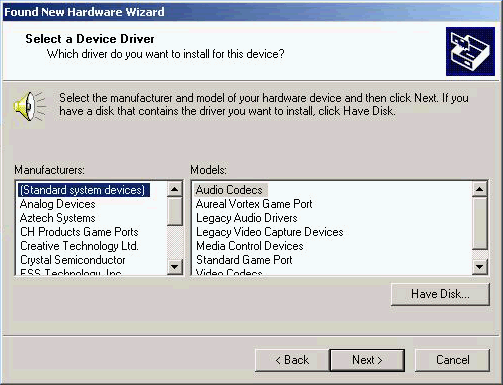Pick Legacy Video Capture Devices model
The width and height of the screenshot is (503, 385).
pyautogui.click(x=270, y=232)
